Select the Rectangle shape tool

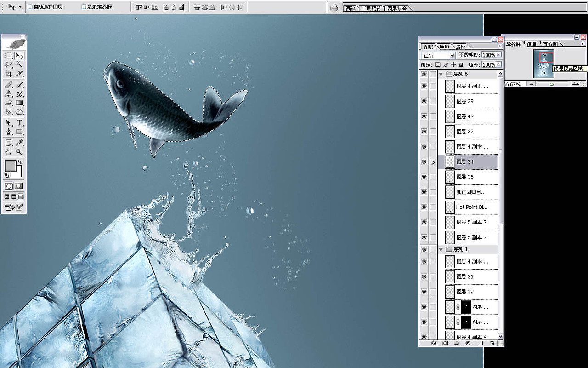[x=19, y=132]
